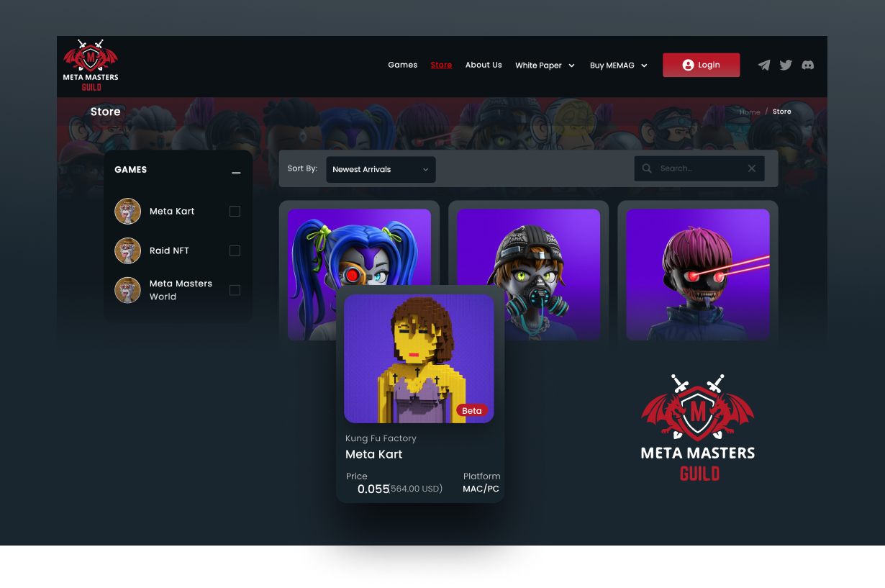Open the Telegram social link icon
Image resolution: width=885 pixels, height=588 pixels.
pyautogui.click(x=764, y=65)
